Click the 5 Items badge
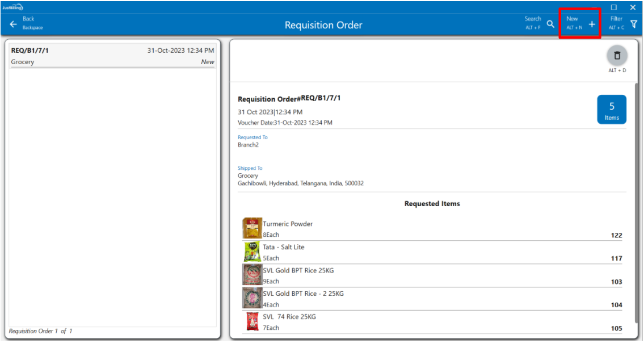The height and width of the screenshot is (343, 644). click(x=611, y=110)
